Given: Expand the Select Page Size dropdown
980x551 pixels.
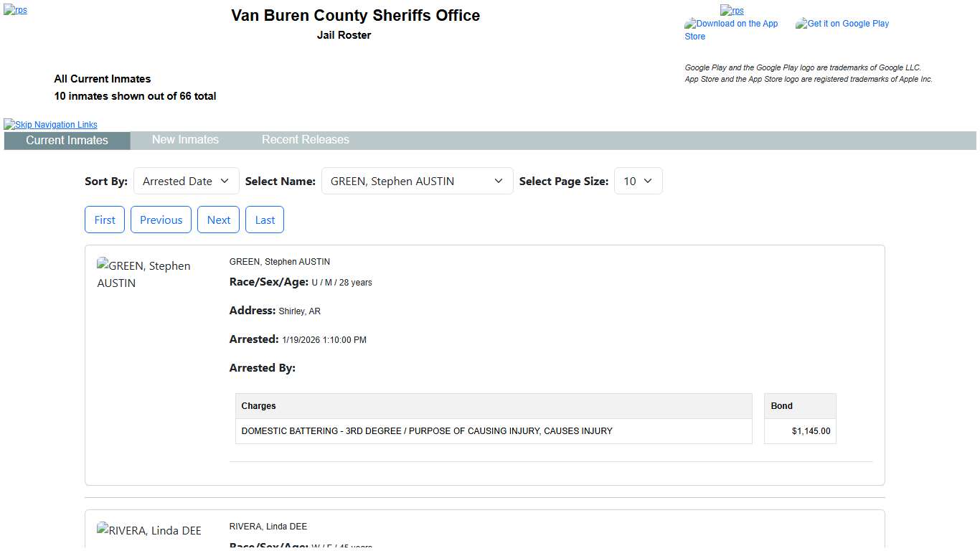Looking at the screenshot, I should pos(638,182).
